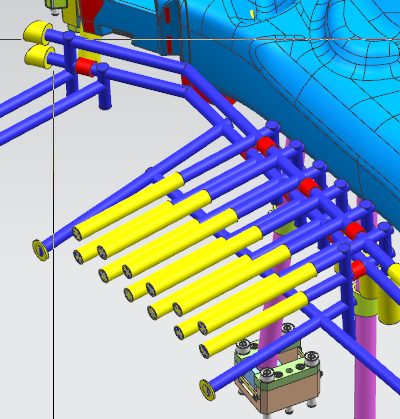
Task: Pick the lower yellow end cap at top-left
Action: (x=39, y=58)
